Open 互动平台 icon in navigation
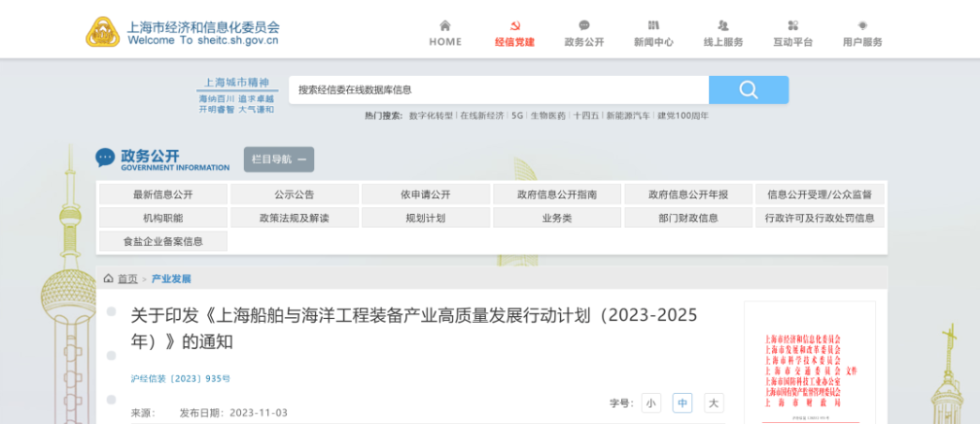 [x=792, y=25]
